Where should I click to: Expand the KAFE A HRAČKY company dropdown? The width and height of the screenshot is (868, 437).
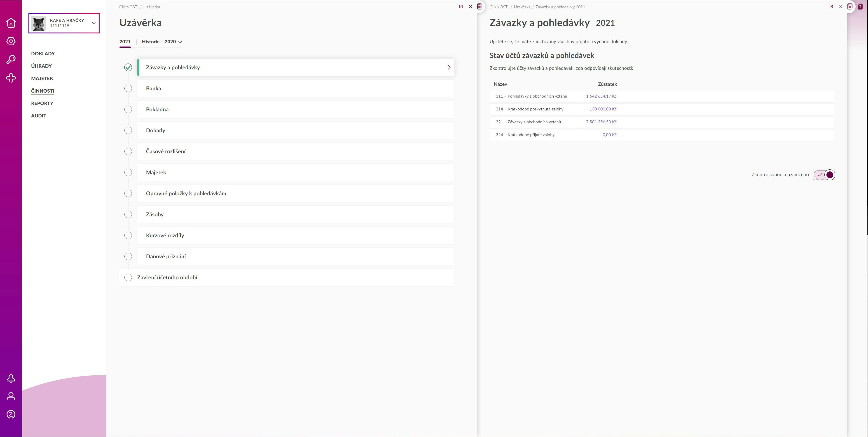click(94, 23)
